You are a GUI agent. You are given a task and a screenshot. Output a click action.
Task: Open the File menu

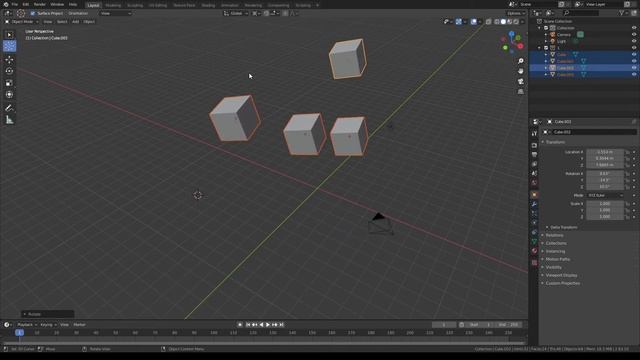14,4
